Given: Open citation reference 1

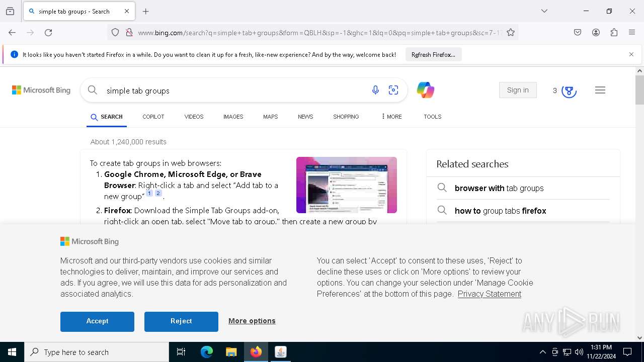Looking at the screenshot, I should click(x=149, y=193).
